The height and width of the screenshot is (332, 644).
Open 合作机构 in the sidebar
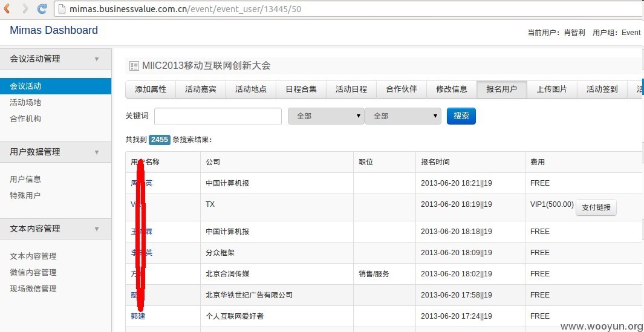[25, 119]
